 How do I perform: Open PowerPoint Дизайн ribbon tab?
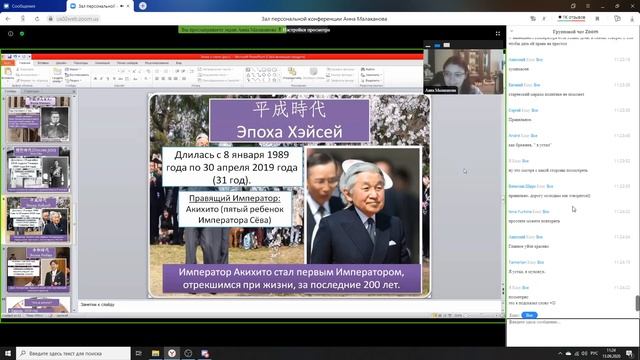(61, 63)
